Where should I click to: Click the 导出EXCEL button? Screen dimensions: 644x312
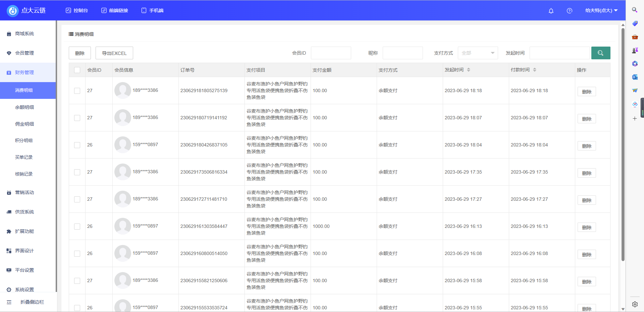pos(114,53)
